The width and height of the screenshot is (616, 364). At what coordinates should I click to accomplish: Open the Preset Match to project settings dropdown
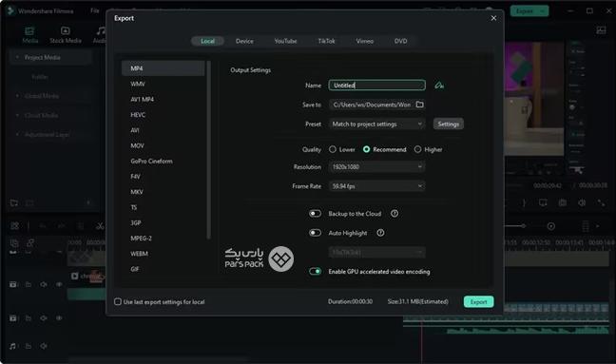pyautogui.click(x=376, y=125)
